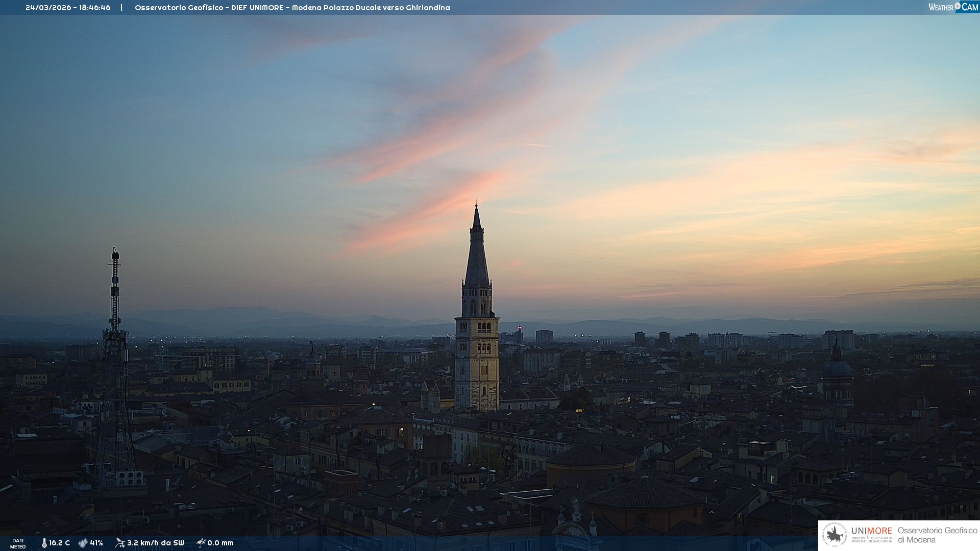Click the 41% humidity value

tap(96, 543)
